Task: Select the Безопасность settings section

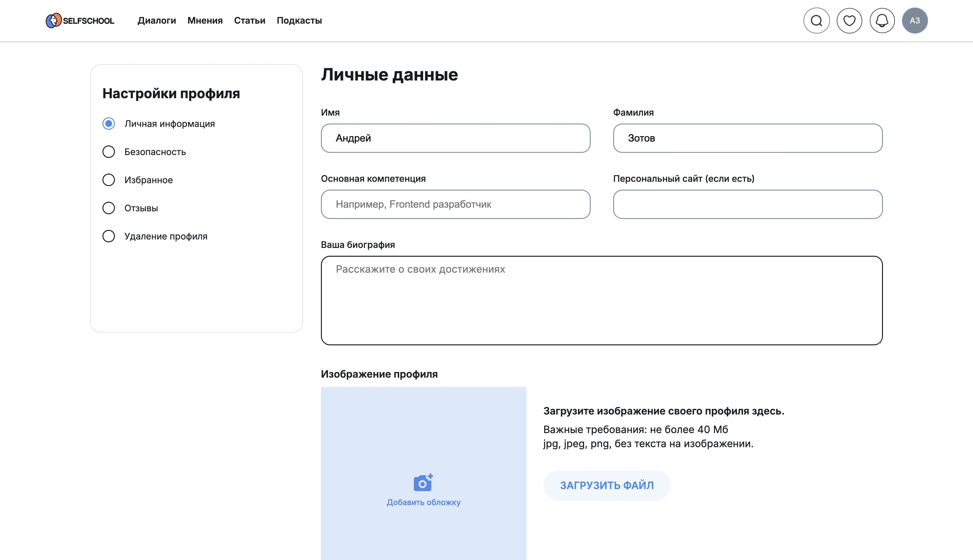Action: pos(109,152)
